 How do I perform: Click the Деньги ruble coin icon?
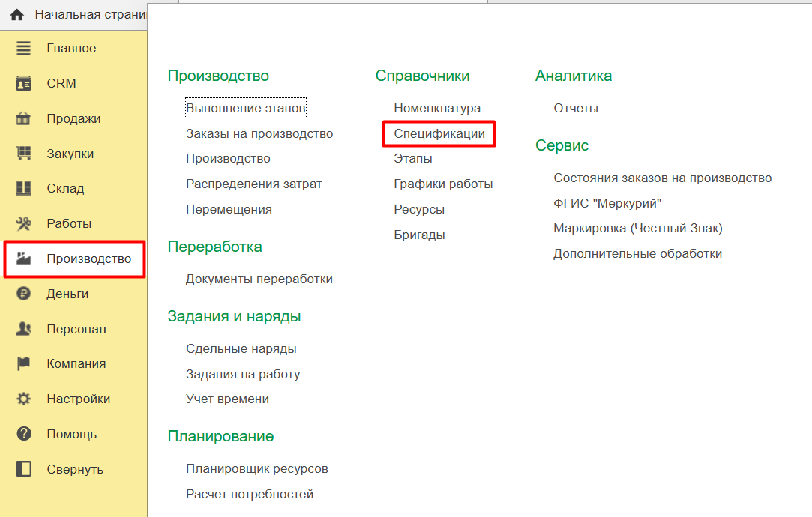point(23,294)
